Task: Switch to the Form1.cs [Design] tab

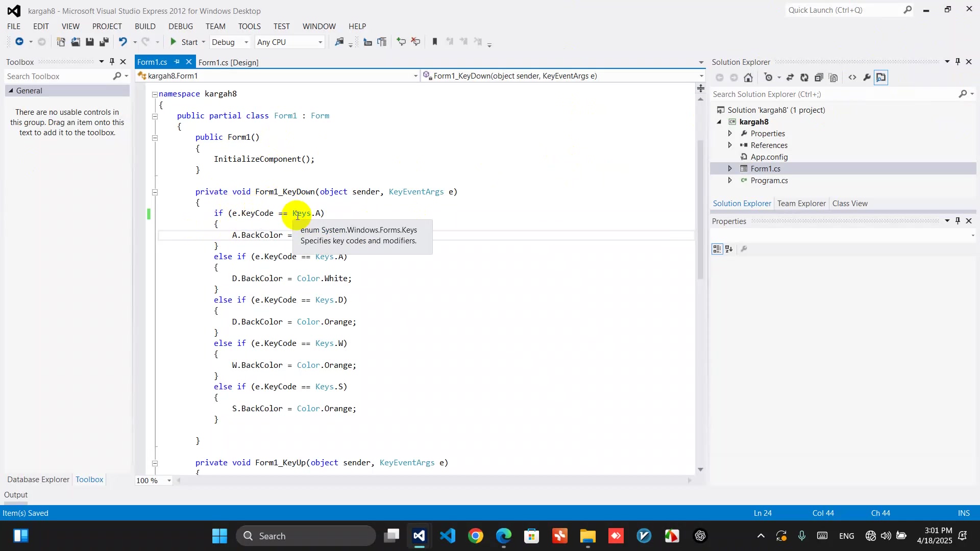Action: pos(228,62)
